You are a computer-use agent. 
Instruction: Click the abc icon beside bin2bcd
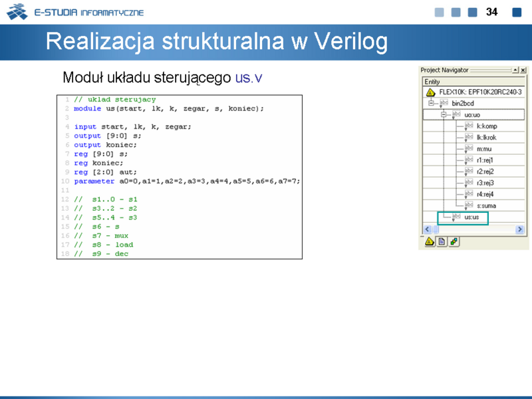click(444, 103)
